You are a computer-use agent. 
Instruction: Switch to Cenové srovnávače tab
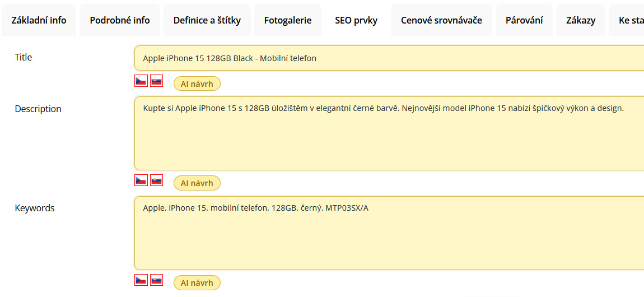click(x=441, y=20)
